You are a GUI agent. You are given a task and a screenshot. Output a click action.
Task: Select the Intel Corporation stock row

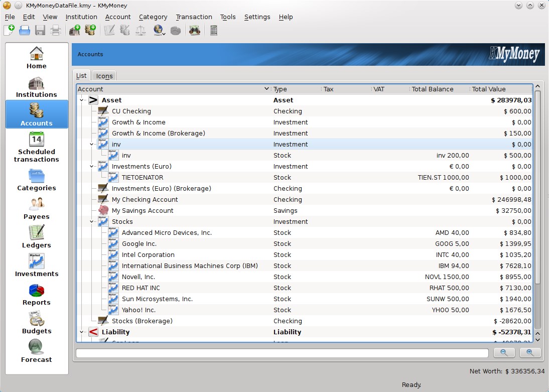click(305, 254)
